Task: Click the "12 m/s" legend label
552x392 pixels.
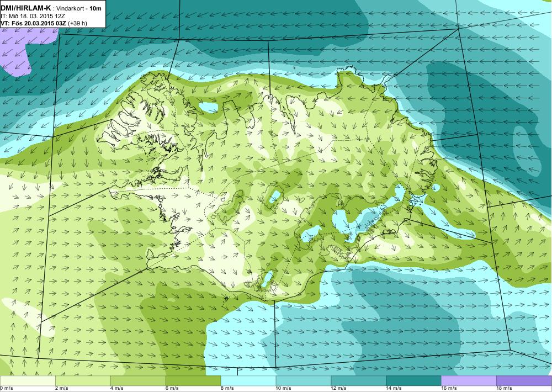Action: tap(339, 389)
